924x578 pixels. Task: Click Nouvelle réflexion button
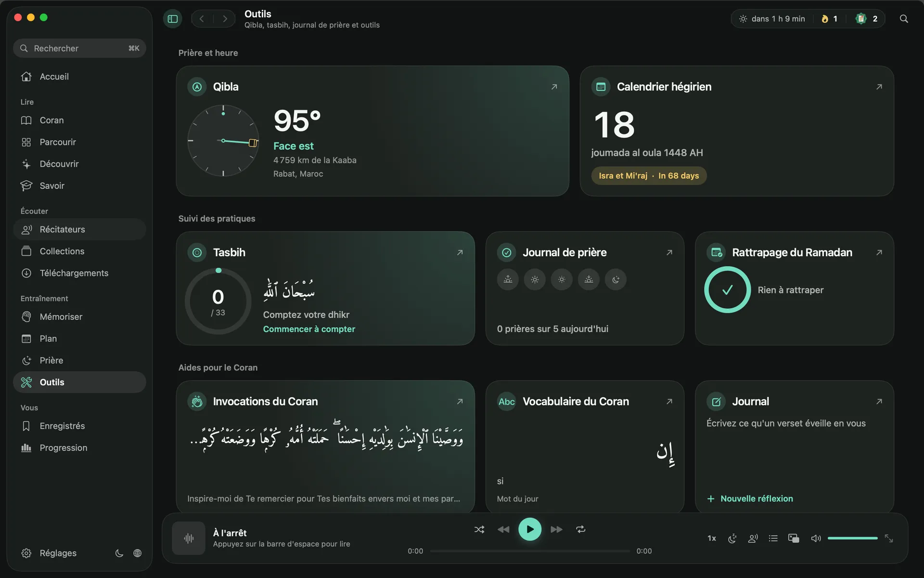point(750,499)
